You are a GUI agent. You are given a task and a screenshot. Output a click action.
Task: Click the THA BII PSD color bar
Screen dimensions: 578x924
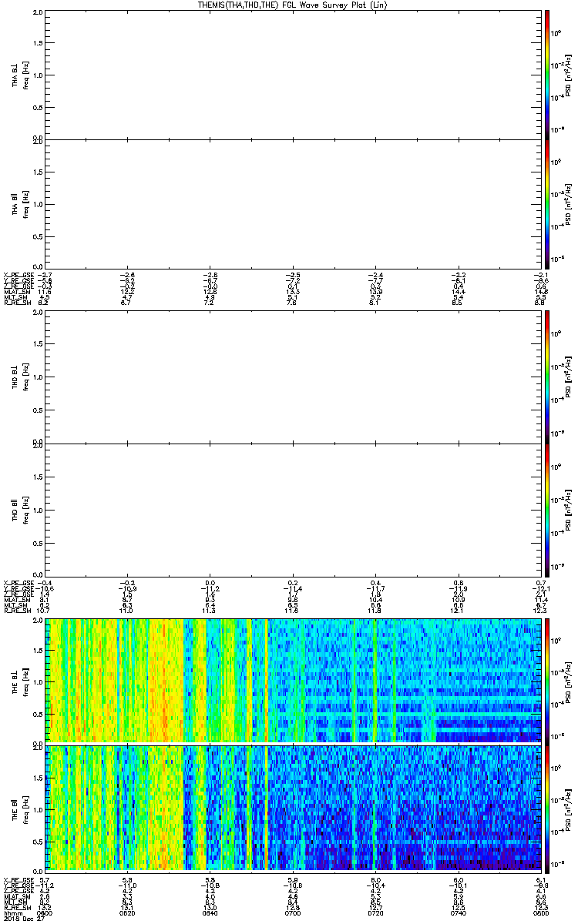(546, 203)
